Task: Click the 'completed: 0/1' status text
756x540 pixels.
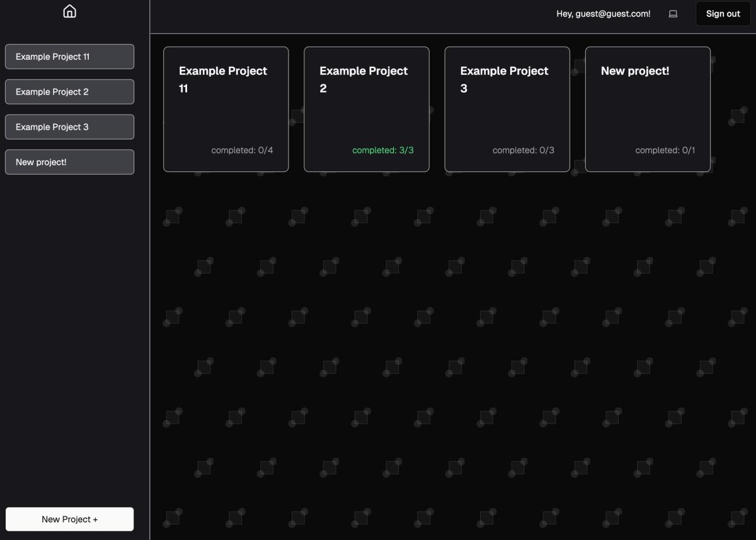Action: (665, 150)
